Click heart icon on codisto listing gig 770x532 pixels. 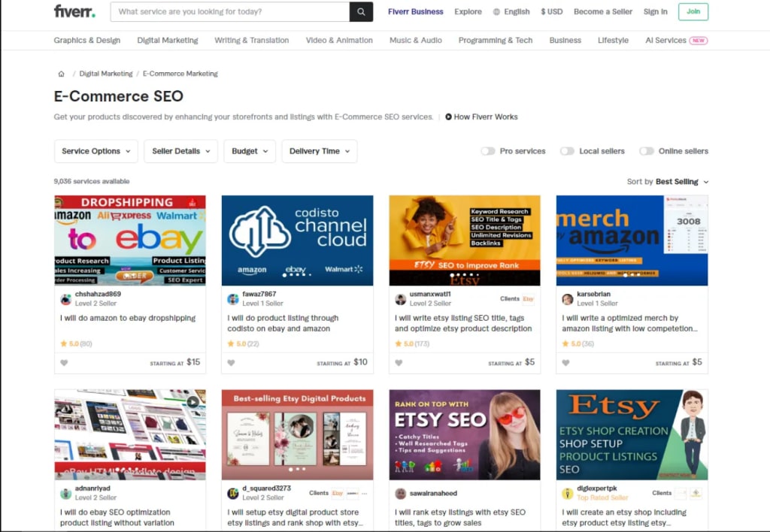pyautogui.click(x=232, y=363)
